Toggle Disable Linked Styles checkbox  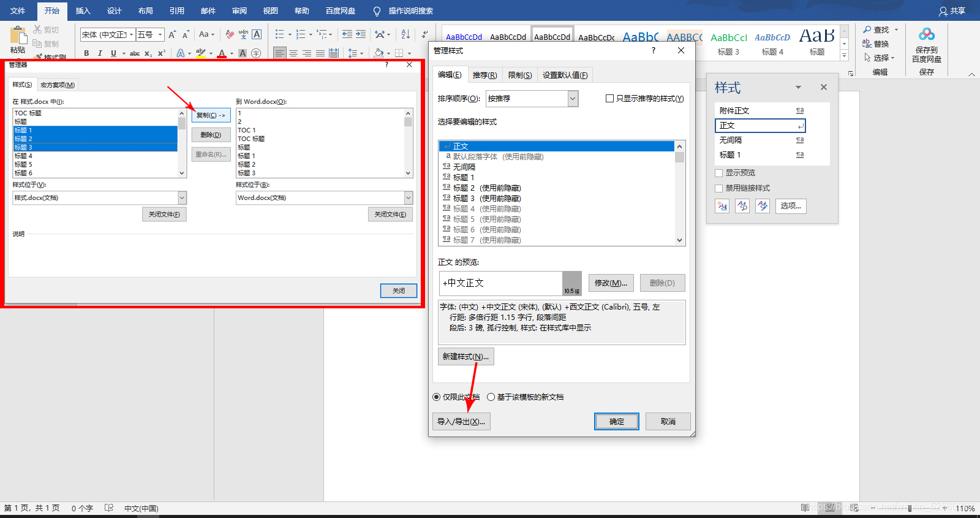tap(719, 189)
